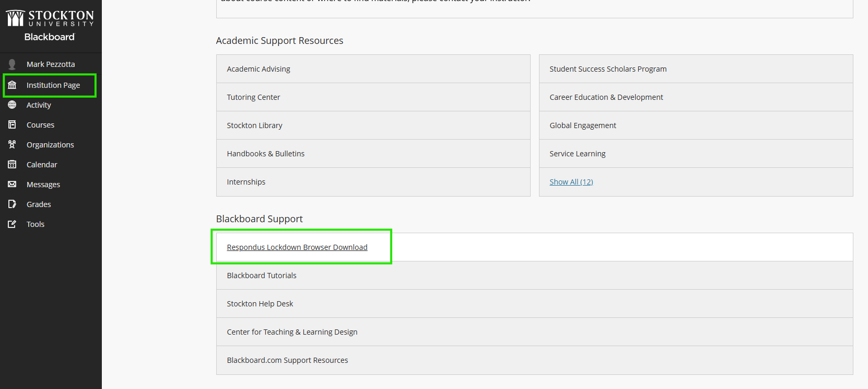Open Handbooks & Bulletins
The height and width of the screenshot is (389, 868).
point(373,154)
